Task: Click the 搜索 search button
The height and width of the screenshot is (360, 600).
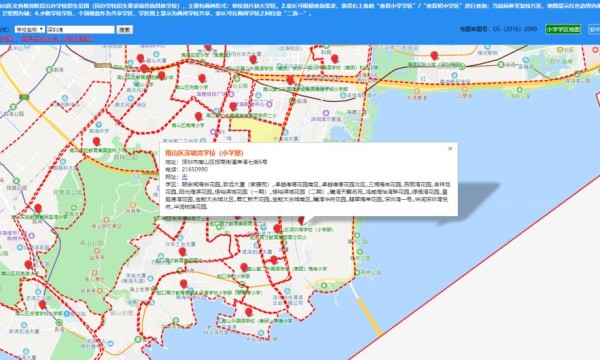Action: click(x=124, y=29)
